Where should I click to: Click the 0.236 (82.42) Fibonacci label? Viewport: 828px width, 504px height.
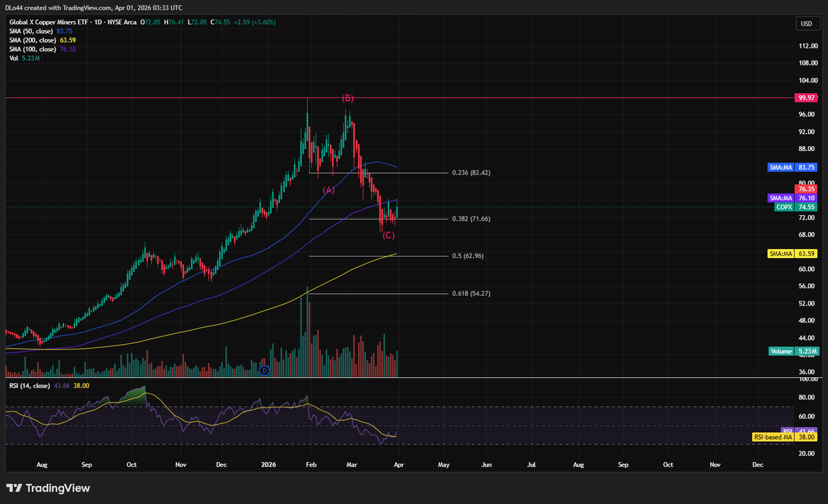tap(471, 172)
